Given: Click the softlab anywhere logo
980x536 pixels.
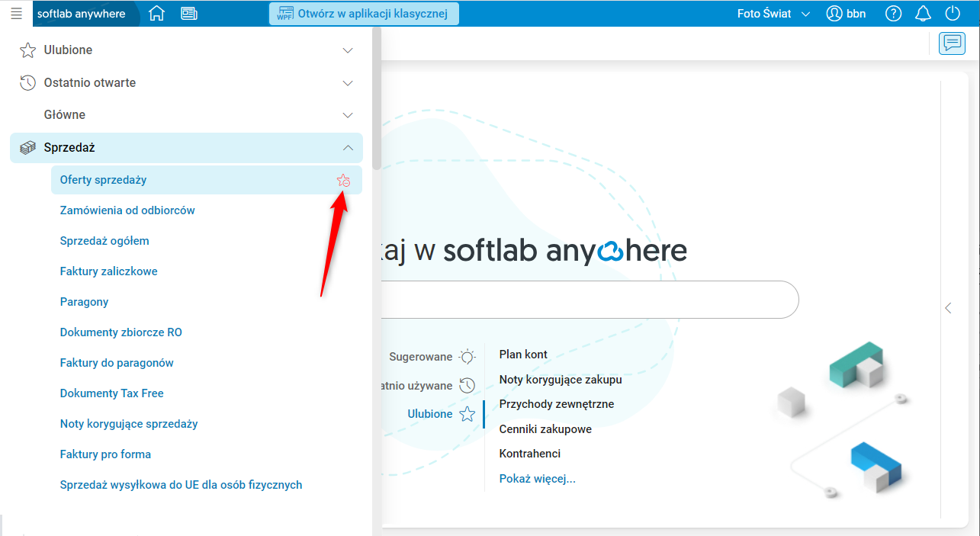Looking at the screenshot, I should [81, 14].
